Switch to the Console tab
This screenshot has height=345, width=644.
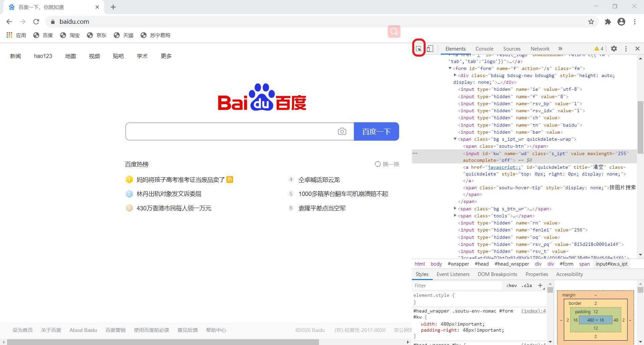tap(484, 49)
